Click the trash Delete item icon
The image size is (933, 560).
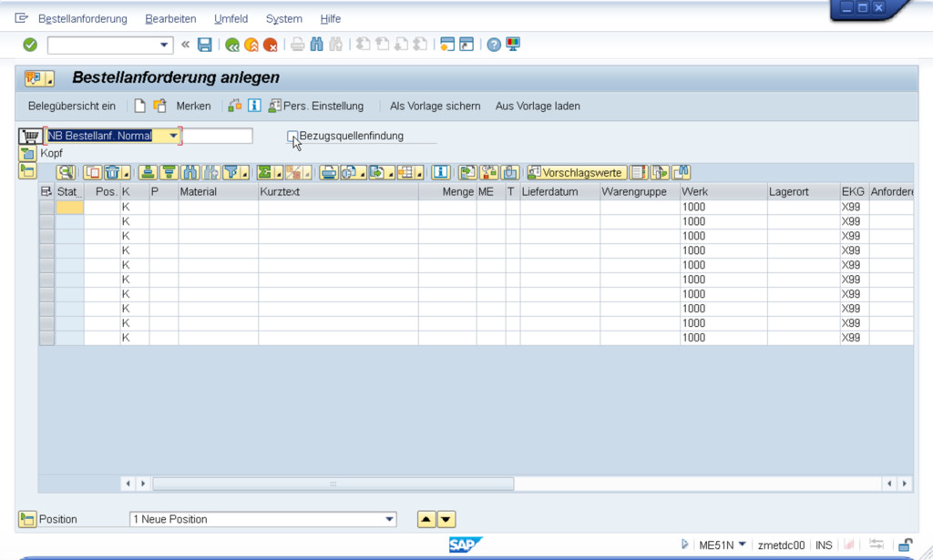pos(112,172)
